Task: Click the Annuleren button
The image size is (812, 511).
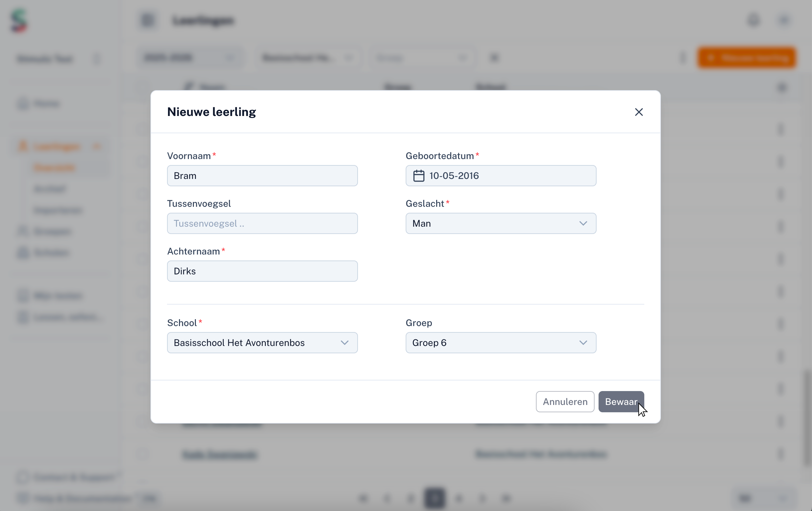Action: pos(565,402)
